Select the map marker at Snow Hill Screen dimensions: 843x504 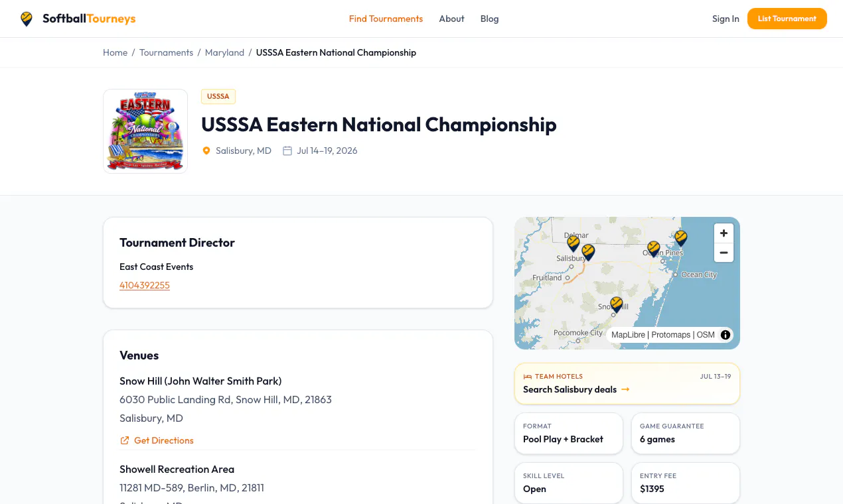[617, 304]
